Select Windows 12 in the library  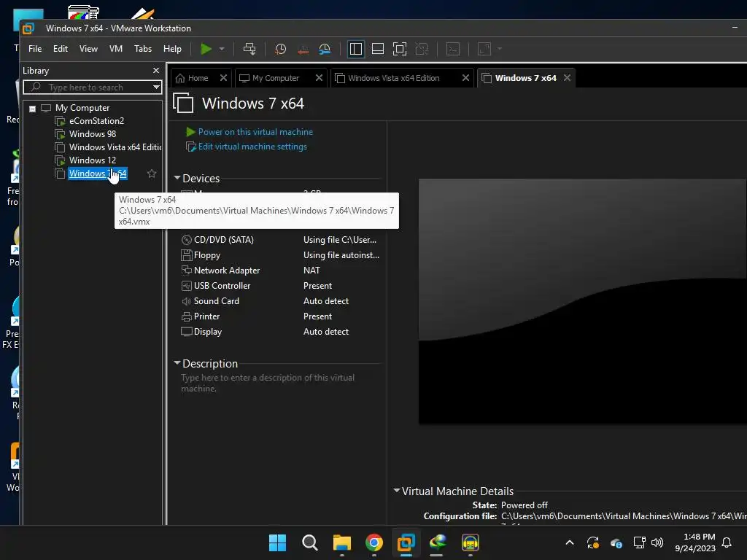point(93,160)
